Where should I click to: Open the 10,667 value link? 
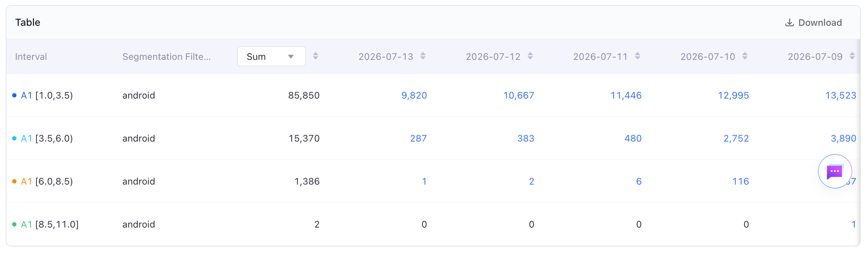[x=518, y=95]
